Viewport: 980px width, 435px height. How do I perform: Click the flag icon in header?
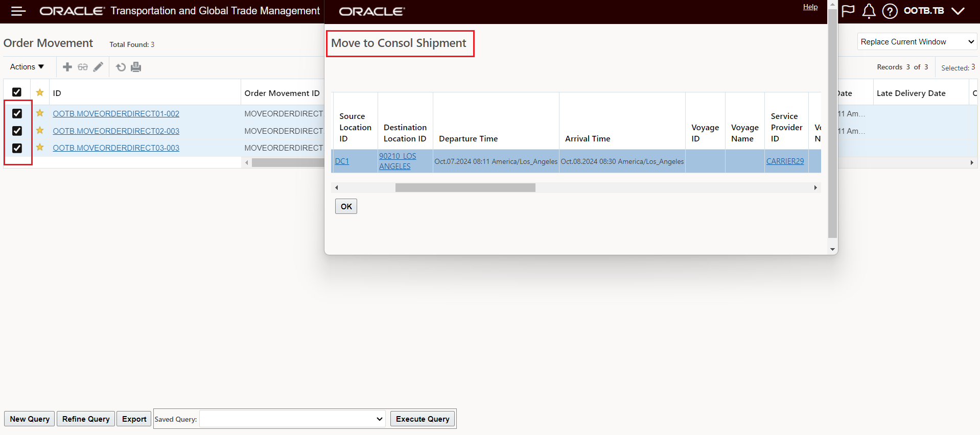tap(848, 11)
